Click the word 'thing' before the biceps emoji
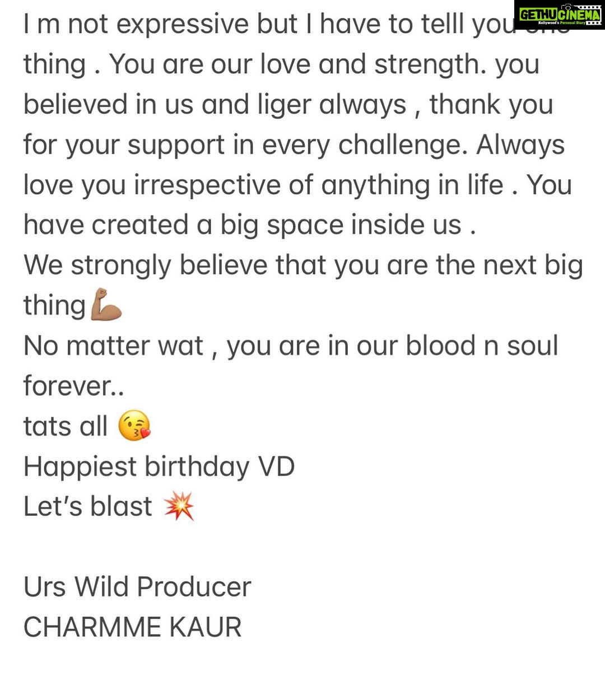This screenshot has height=700, width=605. click(x=54, y=306)
